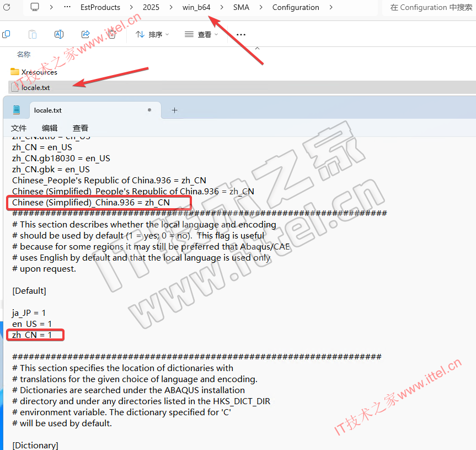
Task: Open the 查看 view dropdown
Action: pyautogui.click(x=201, y=34)
